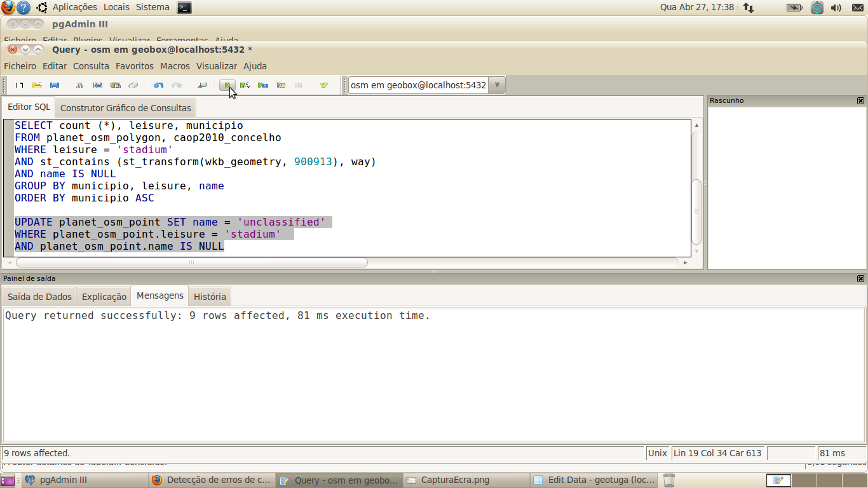Click the 'UPDATE planet_osm_point SET name' line
This screenshot has width=868, height=488.
[x=170, y=222]
